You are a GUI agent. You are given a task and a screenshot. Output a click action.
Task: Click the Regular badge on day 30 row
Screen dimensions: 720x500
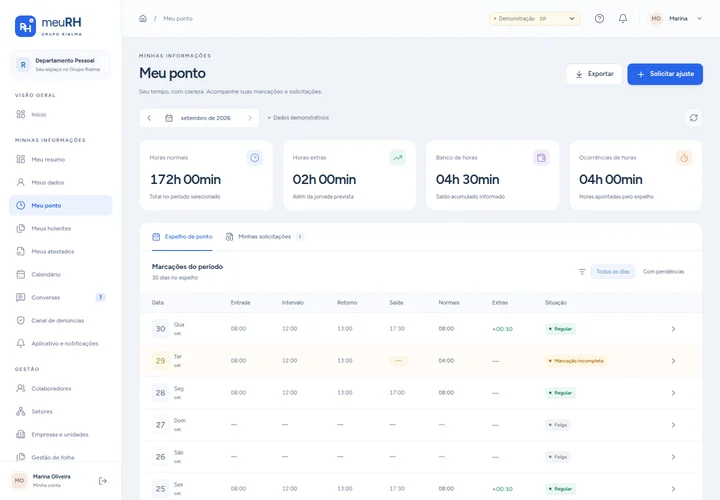560,329
